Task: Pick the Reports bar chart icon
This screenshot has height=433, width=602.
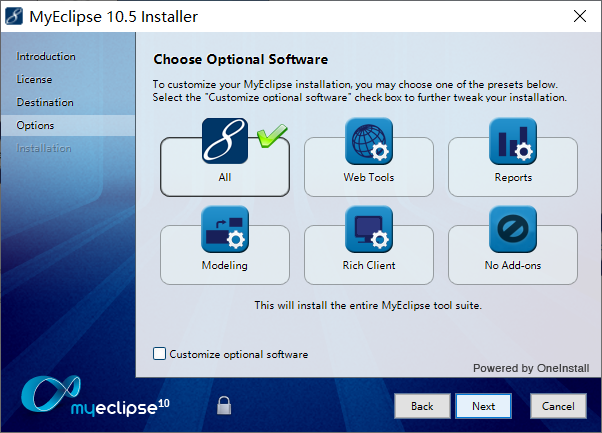Action: (513, 141)
